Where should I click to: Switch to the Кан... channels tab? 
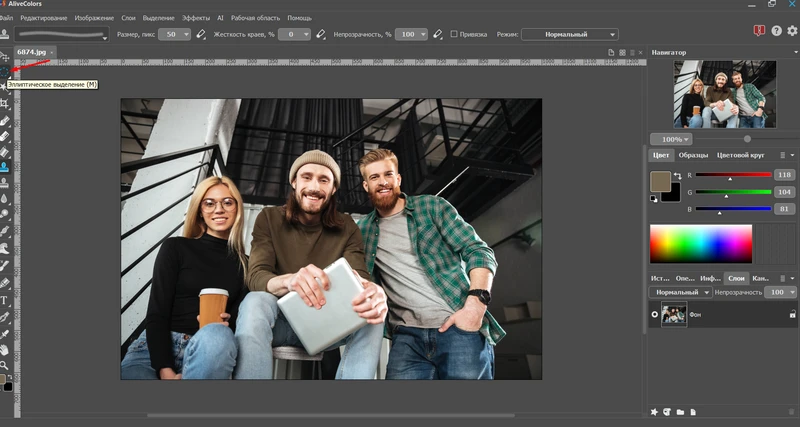pos(761,278)
